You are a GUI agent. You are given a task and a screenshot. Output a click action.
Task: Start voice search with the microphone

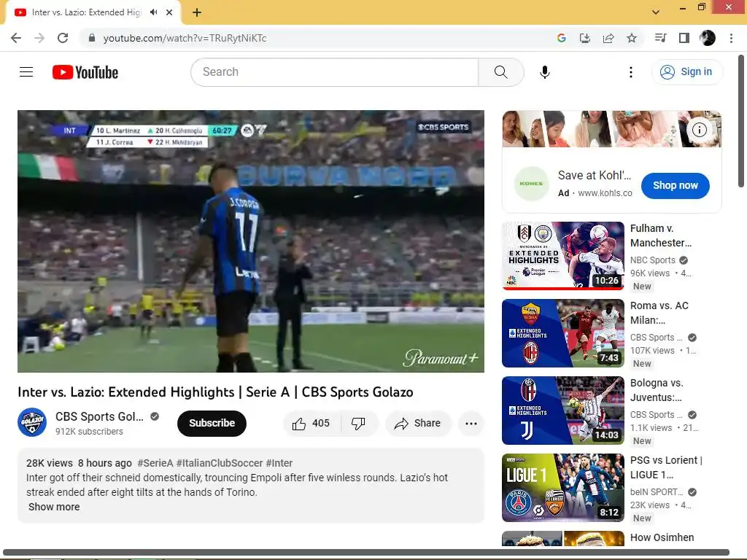[x=544, y=72]
